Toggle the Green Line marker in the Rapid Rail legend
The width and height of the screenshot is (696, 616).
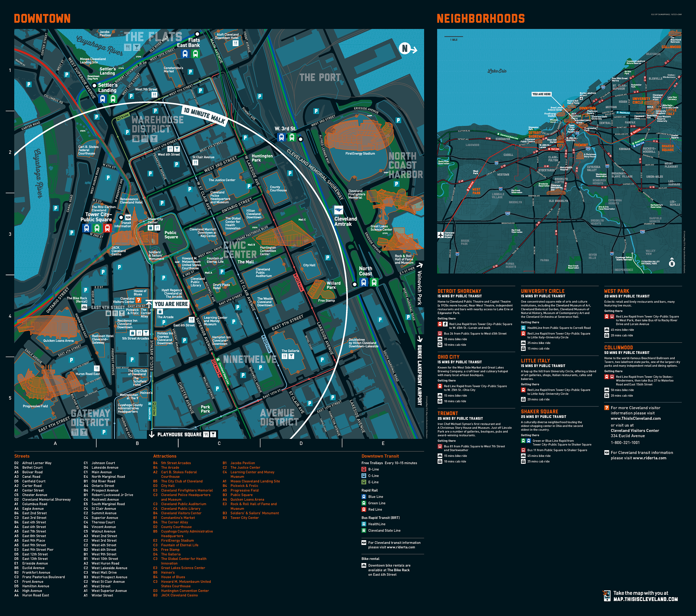[364, 503]
